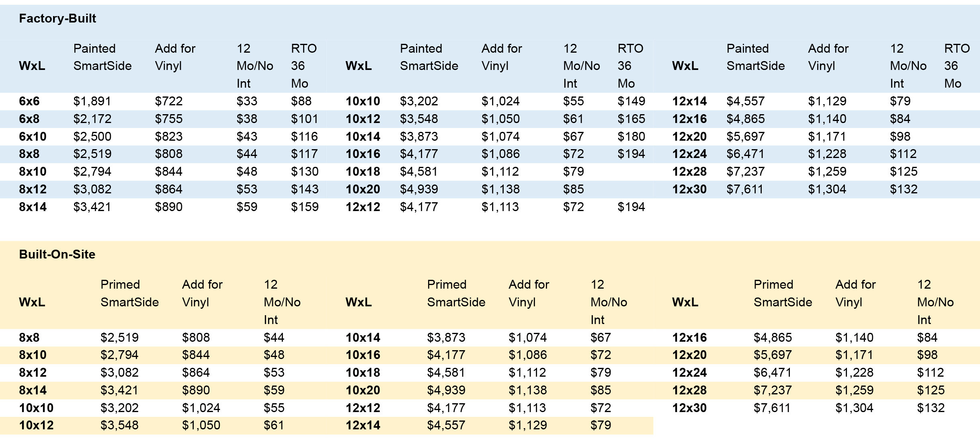Image resolution: width=980 pixels, height=439 pixels.
Task: Click the Built-On-Site section heading
Action: tap(57, 254)
